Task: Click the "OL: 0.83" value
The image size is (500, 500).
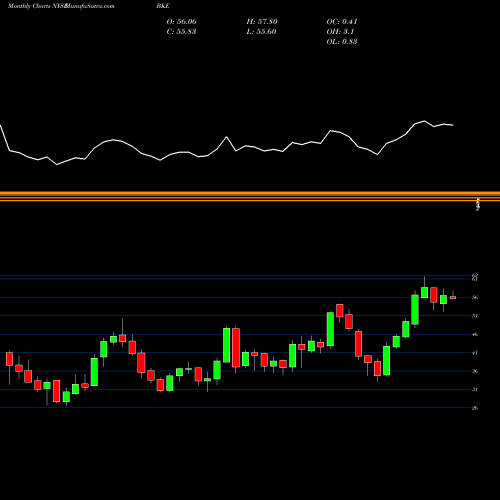Action: point(342,42)
